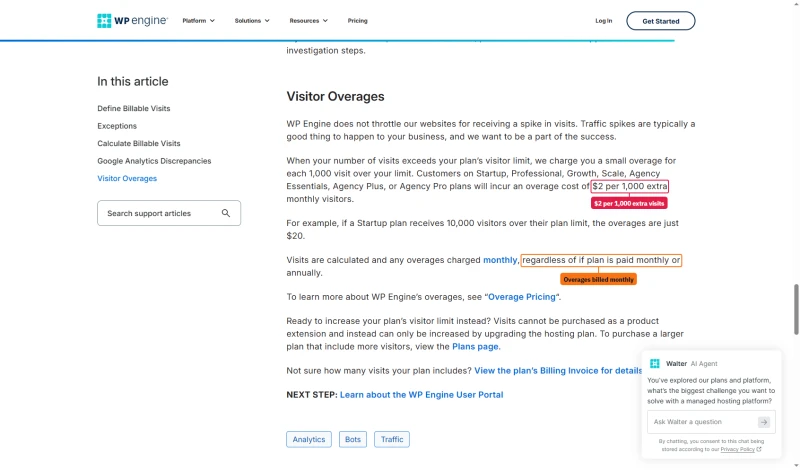Screen dimensions: 800x470
Task: Select Visitor Overages in article contents
Action: click(127, 178)
